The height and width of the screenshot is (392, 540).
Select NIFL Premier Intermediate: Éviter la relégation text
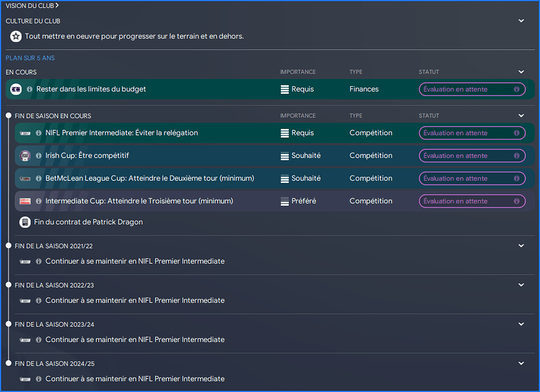click(122, 133)
